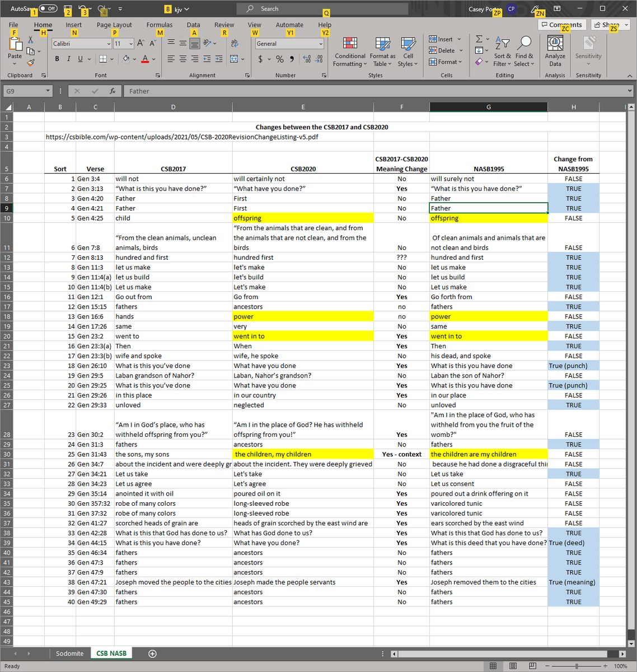Open the File tab
The image size is (637, 672).
click(13, 25)
